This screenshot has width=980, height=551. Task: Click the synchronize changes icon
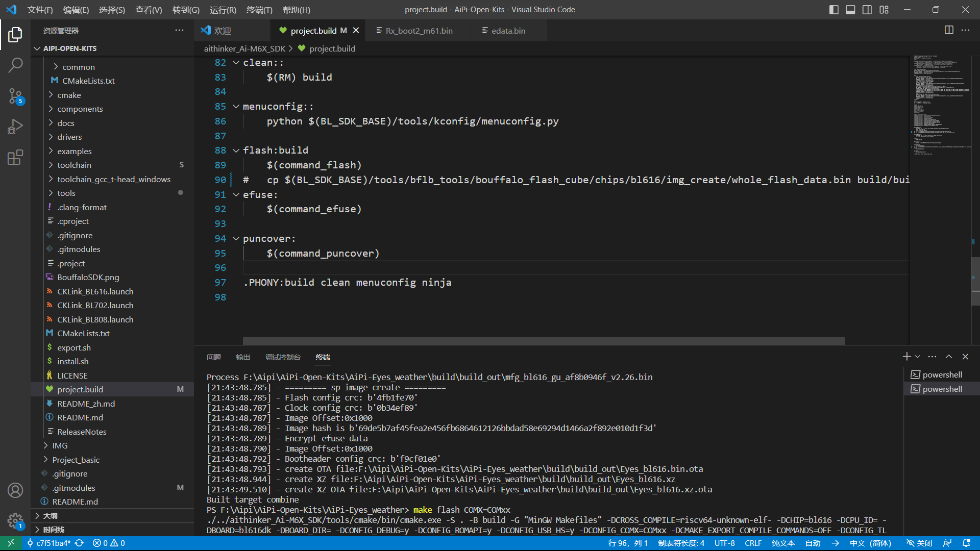coord(80,543)
